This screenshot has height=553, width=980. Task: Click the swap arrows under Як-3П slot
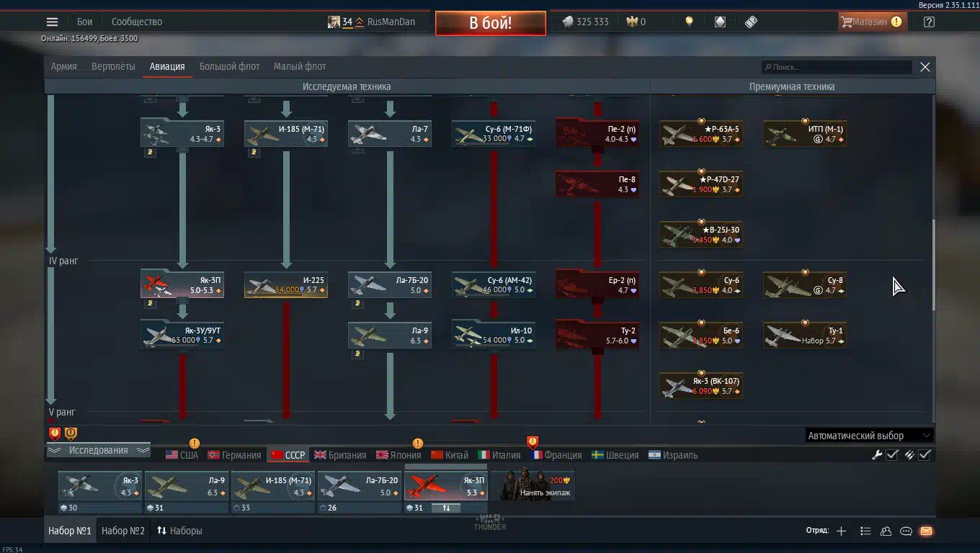pyautogui.click(x=446, y=508)
